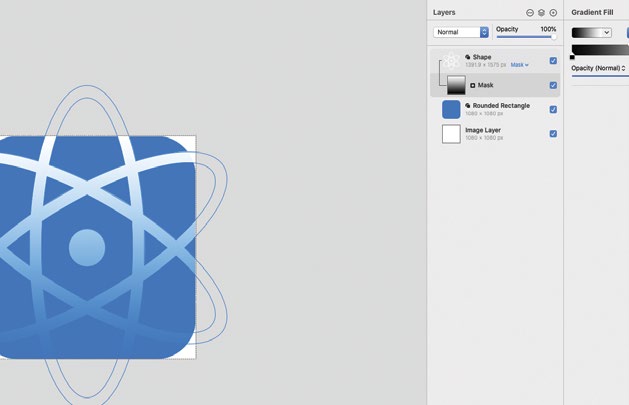Select the black gradient color stop
Image resolution: width=629 pixels, height=405 pixels.
(x=572, y=57)
